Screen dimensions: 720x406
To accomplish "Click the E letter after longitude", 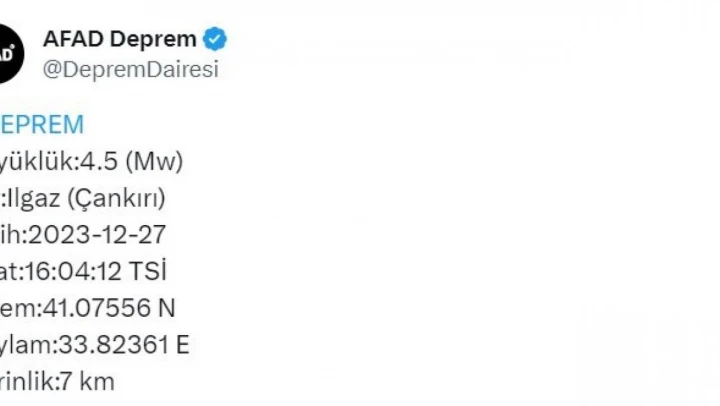I will pos(183,345).
